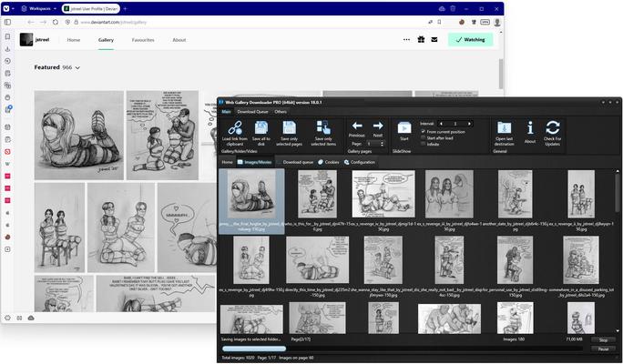Open downloads panel in browser sidebar

coord(7,49)
